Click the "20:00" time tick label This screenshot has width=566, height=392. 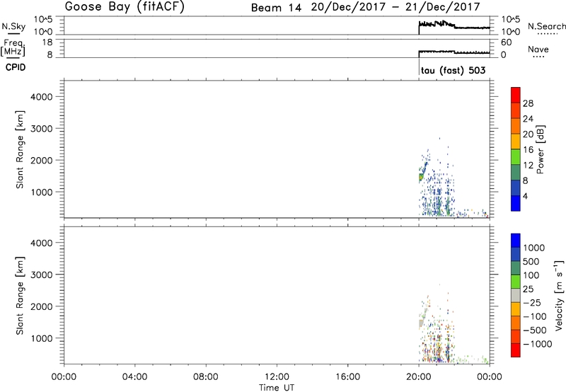418,377
